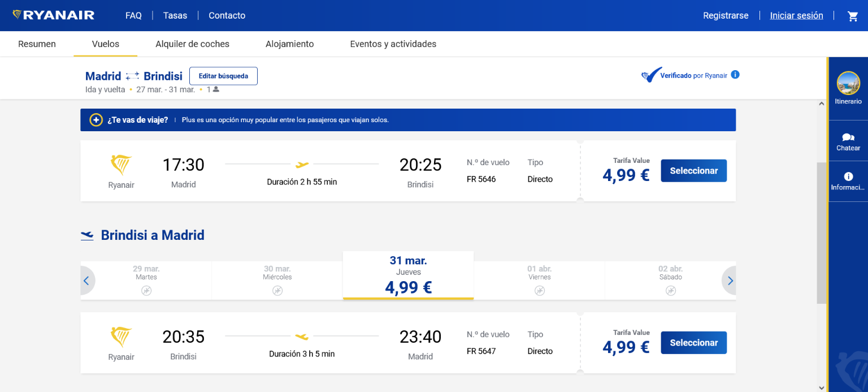Click the 17:30 departure time
This screenshot has height=392, width=868.
184,165
